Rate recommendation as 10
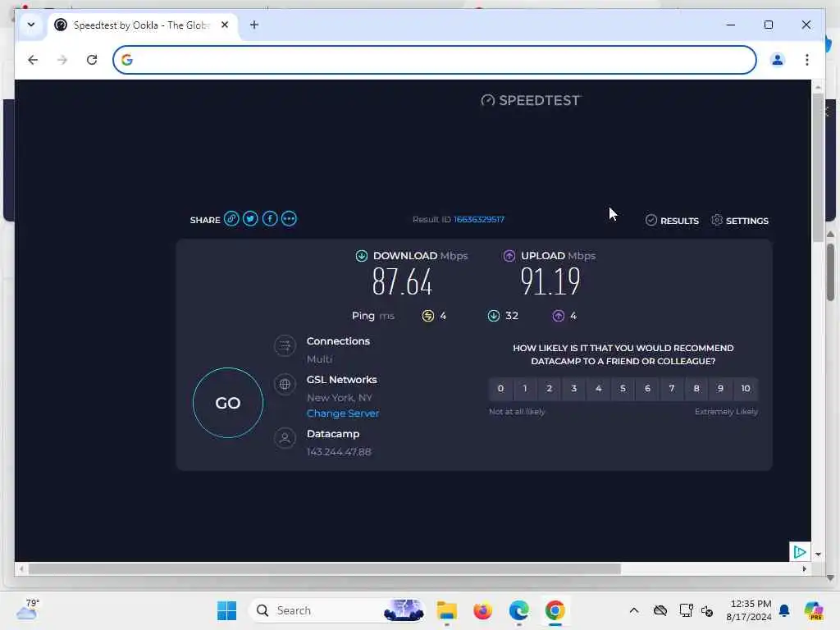The width and height of the screenshot is (840, 630). coord(746,388)
